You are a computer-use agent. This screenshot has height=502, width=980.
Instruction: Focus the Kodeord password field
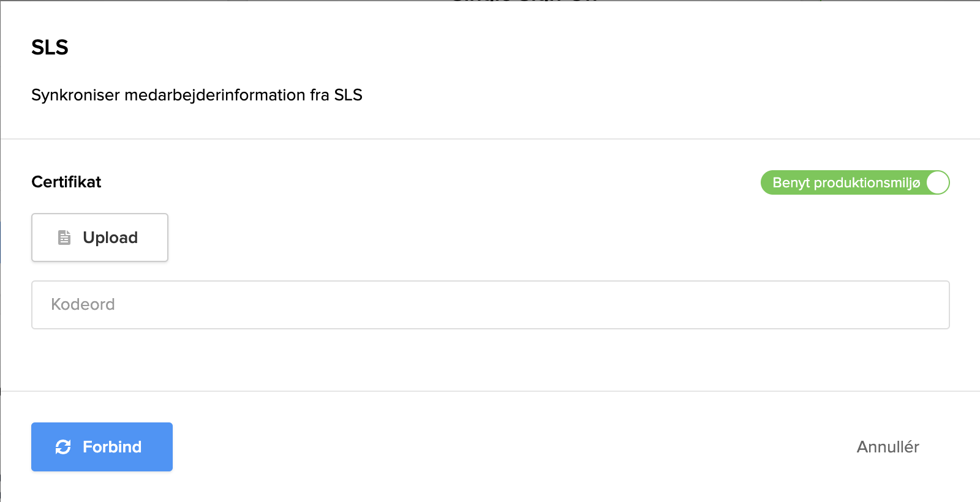(490, 305)
